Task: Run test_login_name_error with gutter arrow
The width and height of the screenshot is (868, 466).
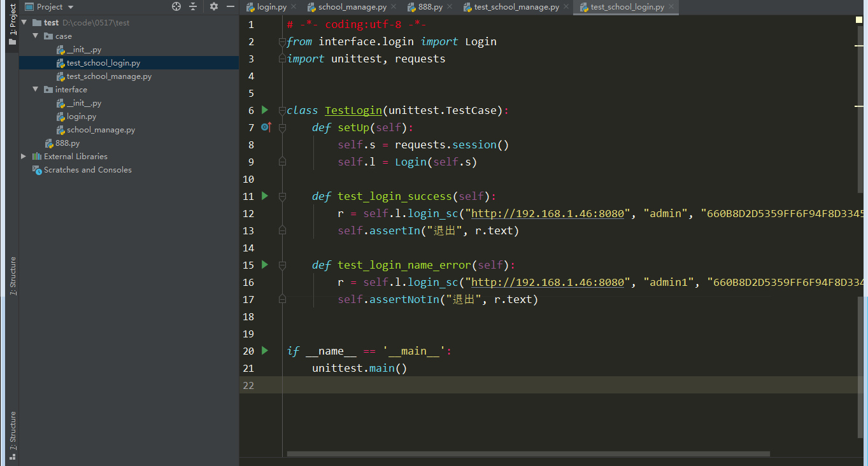Action: [x=265, y=265]
